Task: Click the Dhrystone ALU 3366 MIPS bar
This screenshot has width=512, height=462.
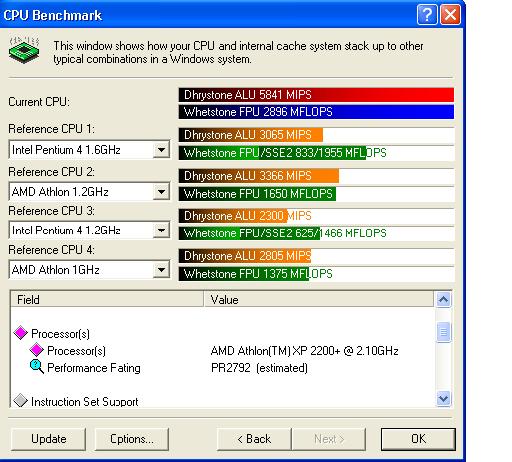Action: pos(316,176)
